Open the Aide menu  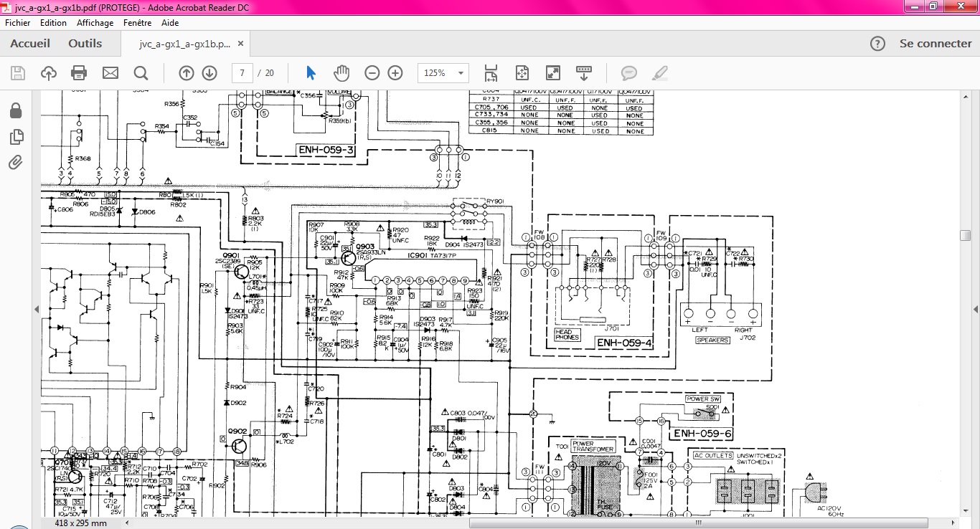click(x=170, y=23)
